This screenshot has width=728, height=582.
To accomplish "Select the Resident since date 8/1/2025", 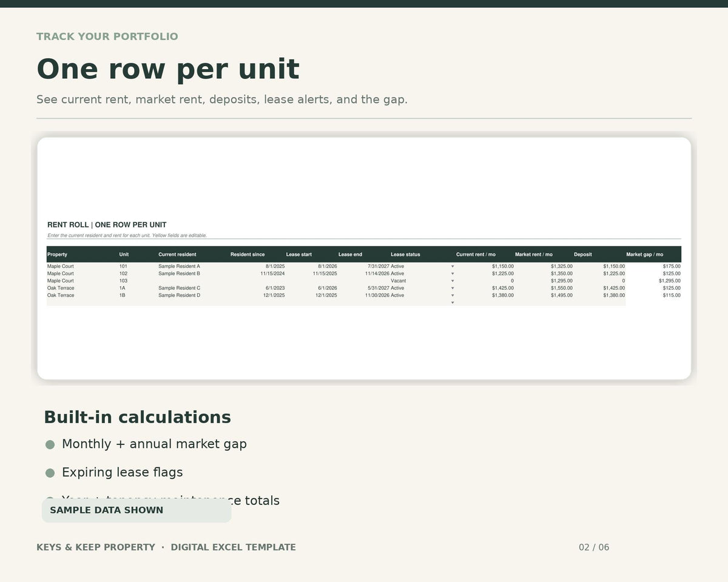I will [x=275, y=266].
